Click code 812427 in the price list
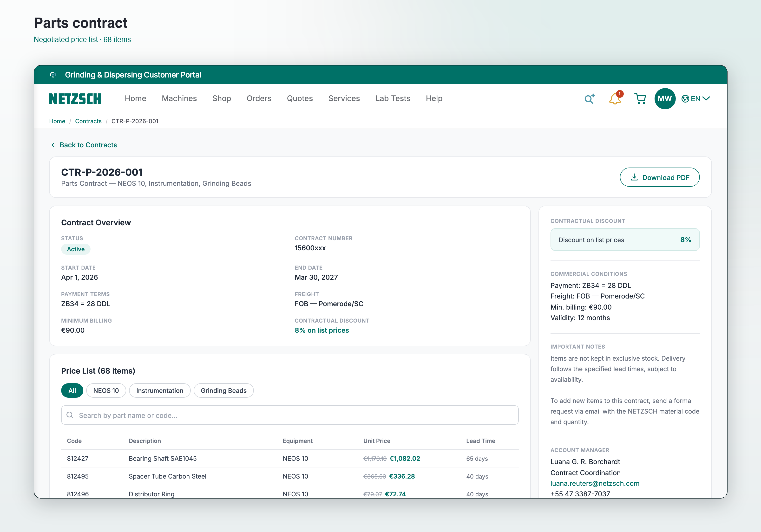The width and height of the screenshot is (761, 532). pos(78,459)
